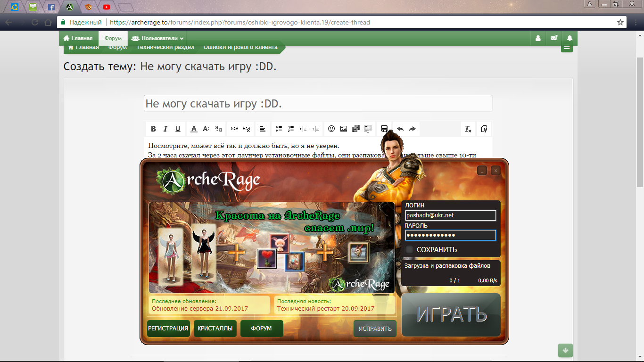Redo the last edit in the editor
The height and width of the screenshot is (362, 644).
pos(413,129)
